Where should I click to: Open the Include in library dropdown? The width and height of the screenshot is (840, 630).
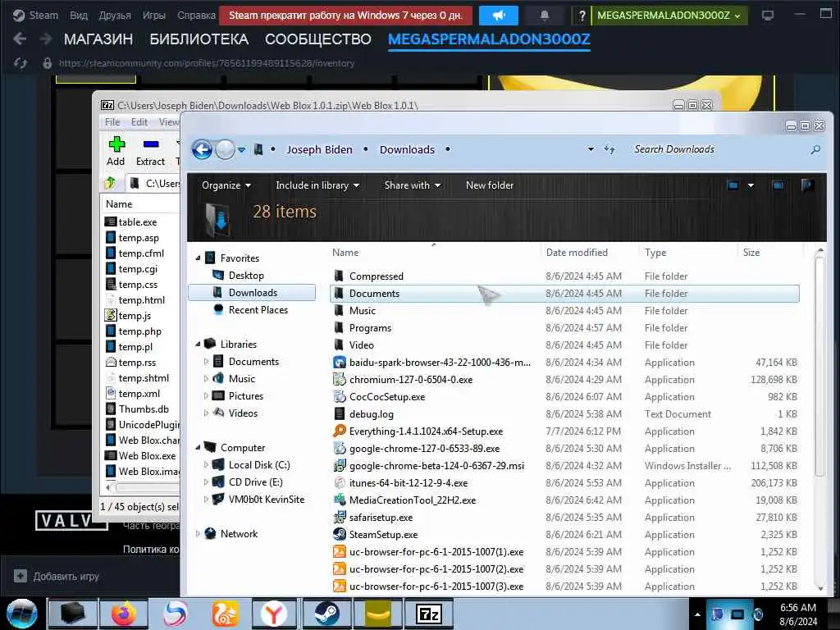click(317, 185)
